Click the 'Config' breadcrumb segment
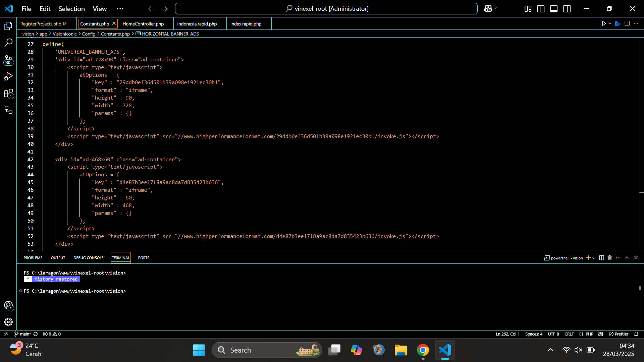The height and width of the screenshot is (362, 644). click(89, 34)
